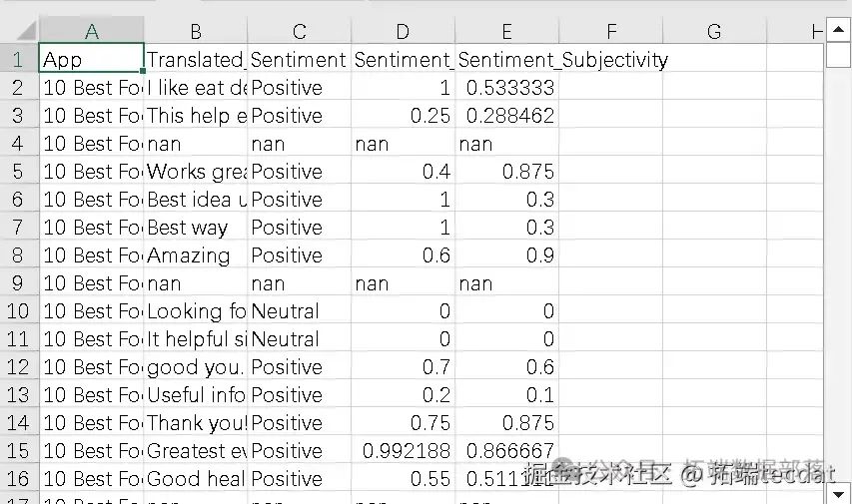
Task: Select the 'Thank you!' cell
Action: [x=195, y=423]
